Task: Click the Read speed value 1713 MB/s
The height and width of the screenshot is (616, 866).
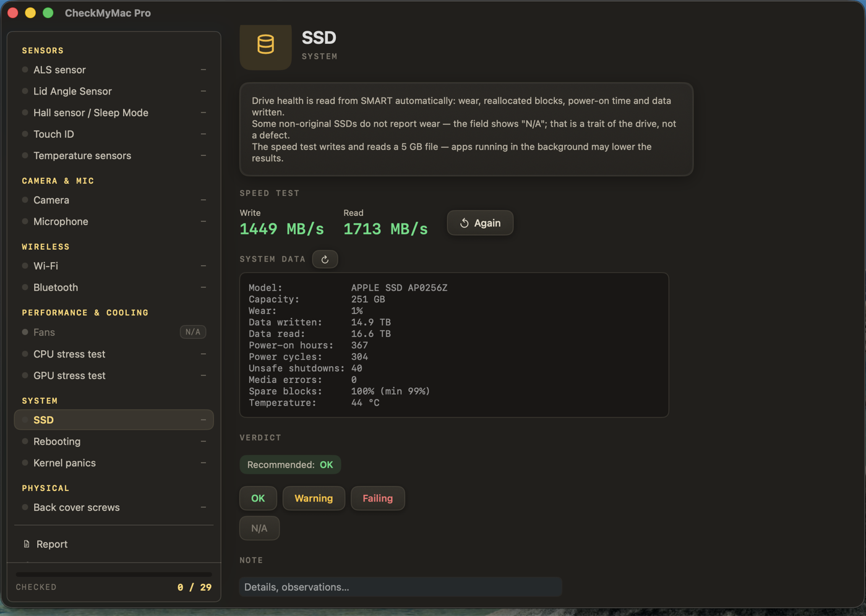Action: pyautogui.click(x=385, y=229)
